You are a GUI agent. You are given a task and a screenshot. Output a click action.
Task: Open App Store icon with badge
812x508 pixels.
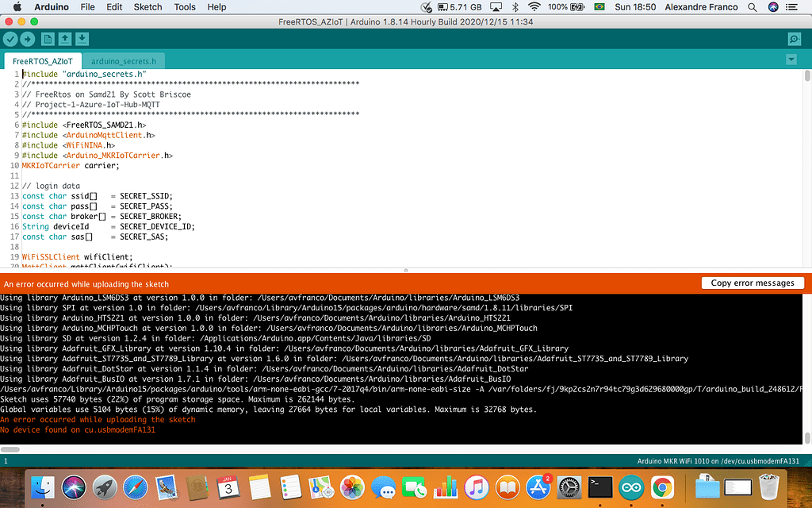point(538,487)
